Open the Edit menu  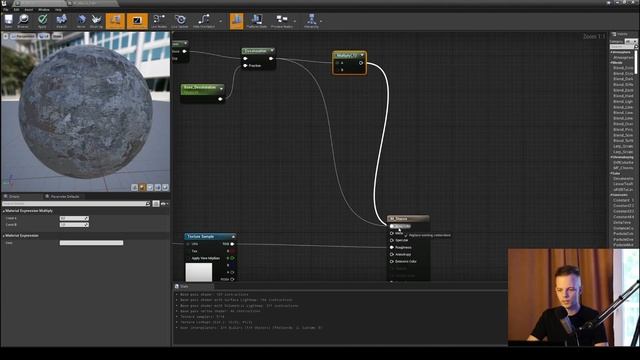pos(16,9)
